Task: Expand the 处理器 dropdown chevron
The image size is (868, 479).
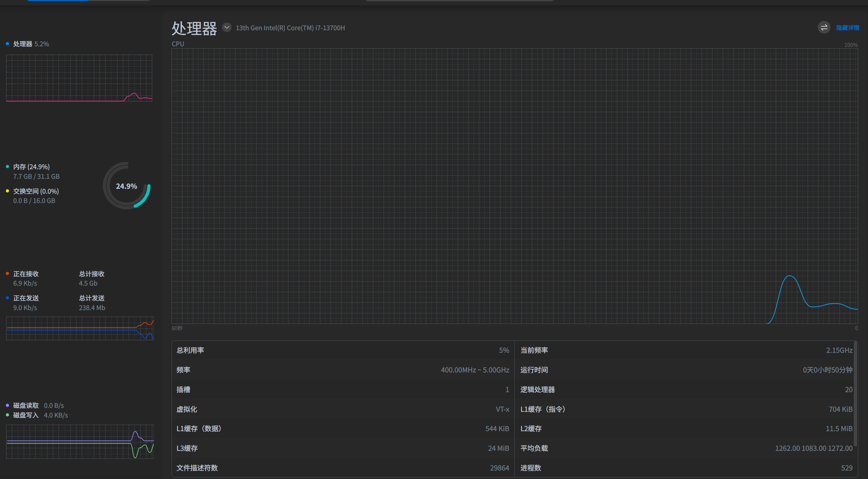Action: (227, 27)
